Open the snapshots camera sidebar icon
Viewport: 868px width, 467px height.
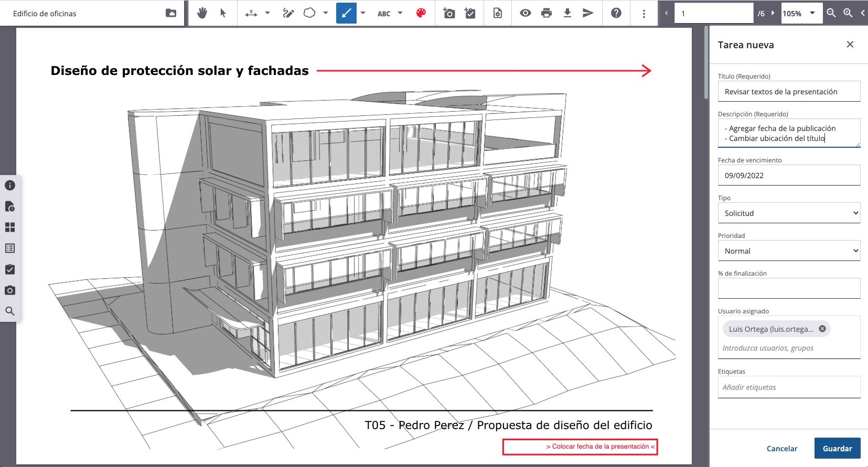10,290
